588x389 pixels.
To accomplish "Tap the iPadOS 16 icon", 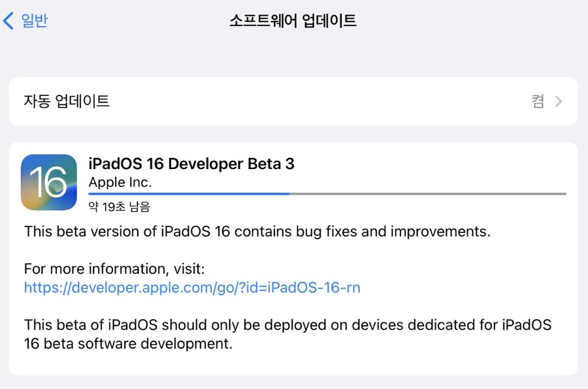I will 49,182.
